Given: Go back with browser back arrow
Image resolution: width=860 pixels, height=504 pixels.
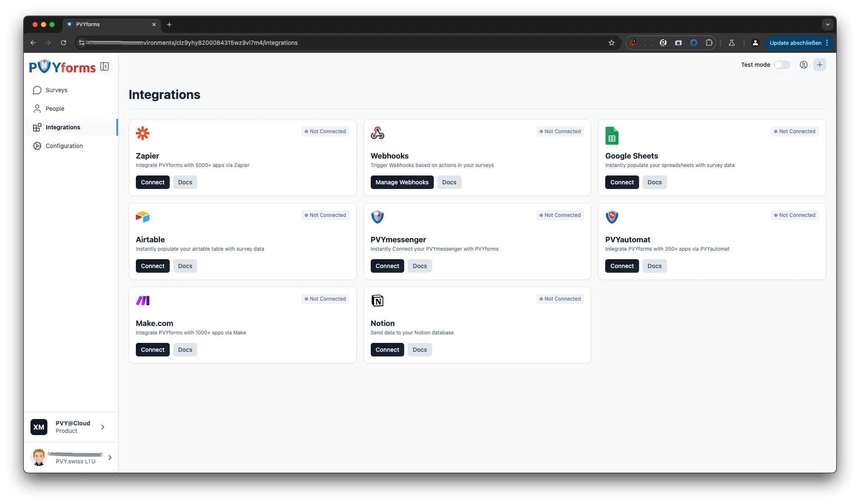Looking at the screenshot, I should click(x=33, y=43).
